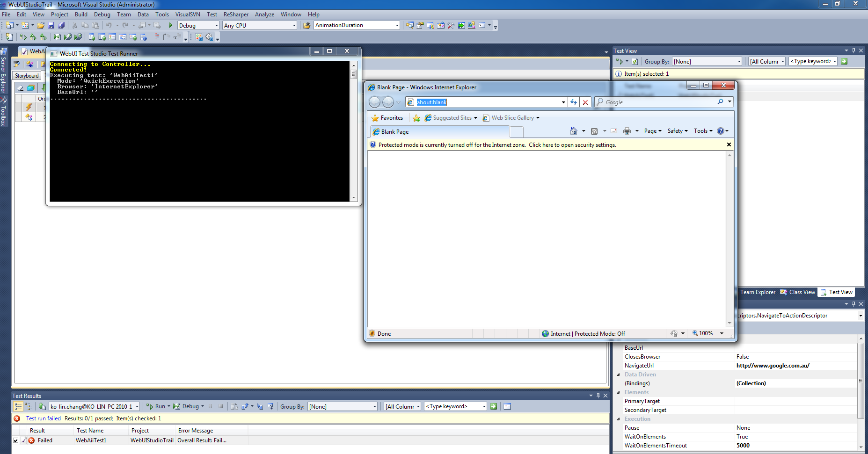
Task: Open the Analyze menu
Action: pos(264,14)
